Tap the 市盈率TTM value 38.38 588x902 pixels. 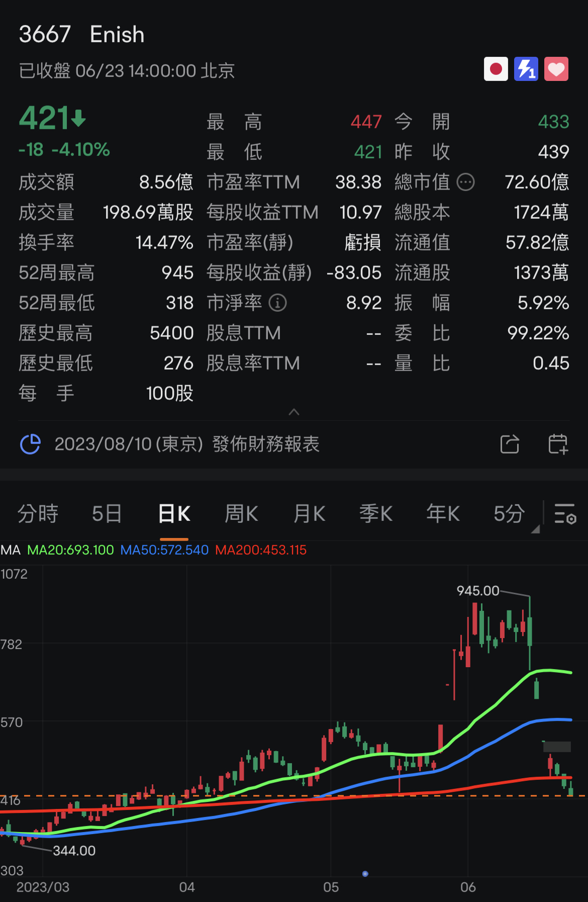(358, 182)
